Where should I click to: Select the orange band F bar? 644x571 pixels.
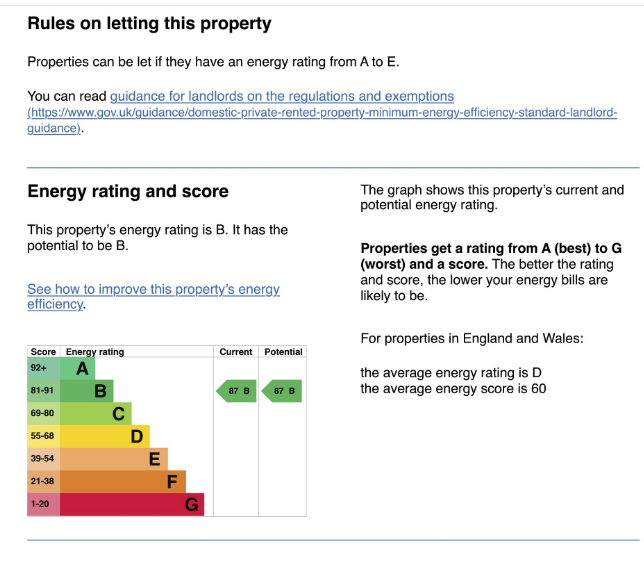coord(123,481)
